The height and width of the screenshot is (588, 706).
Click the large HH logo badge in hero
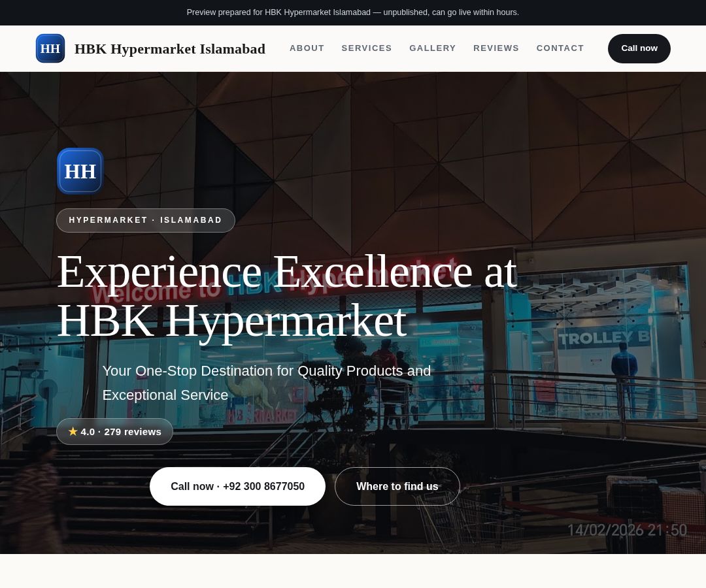pos(80,171)
